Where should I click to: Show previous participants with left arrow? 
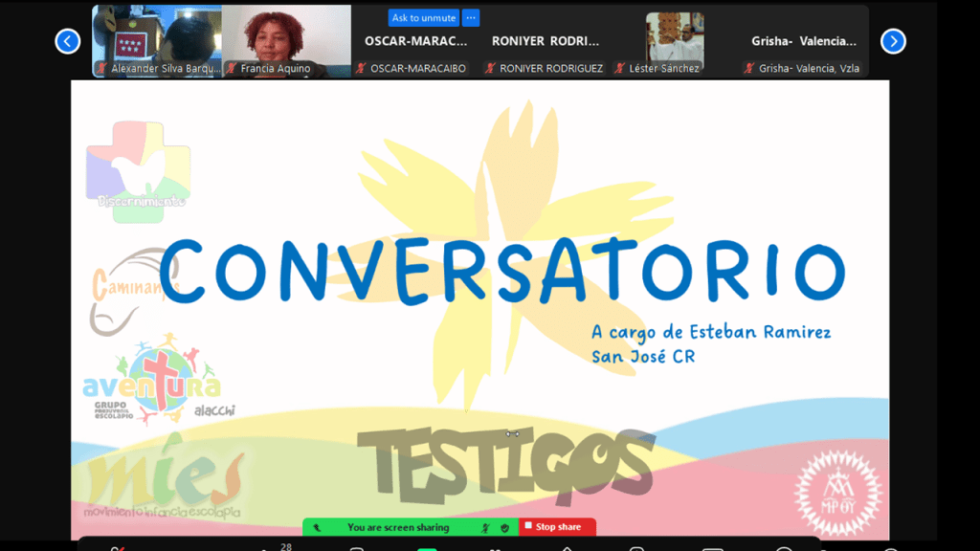tap(67, 41)
